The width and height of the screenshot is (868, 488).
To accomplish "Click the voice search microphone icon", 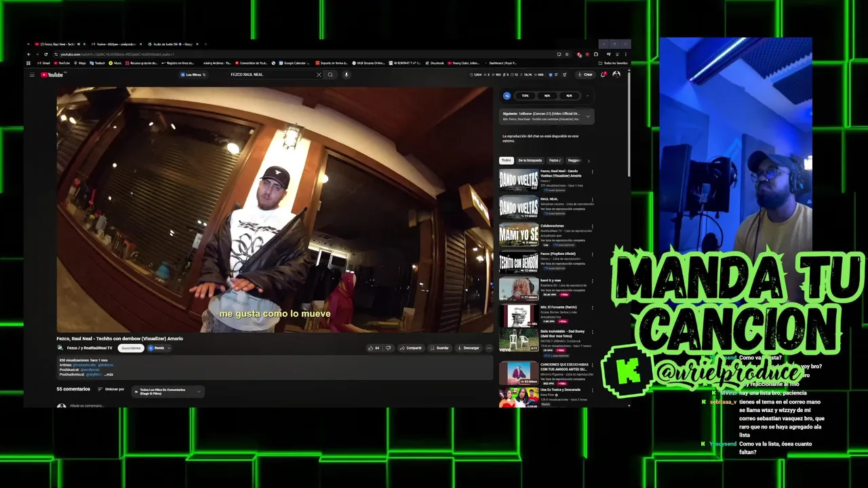I will coord(346,75).
